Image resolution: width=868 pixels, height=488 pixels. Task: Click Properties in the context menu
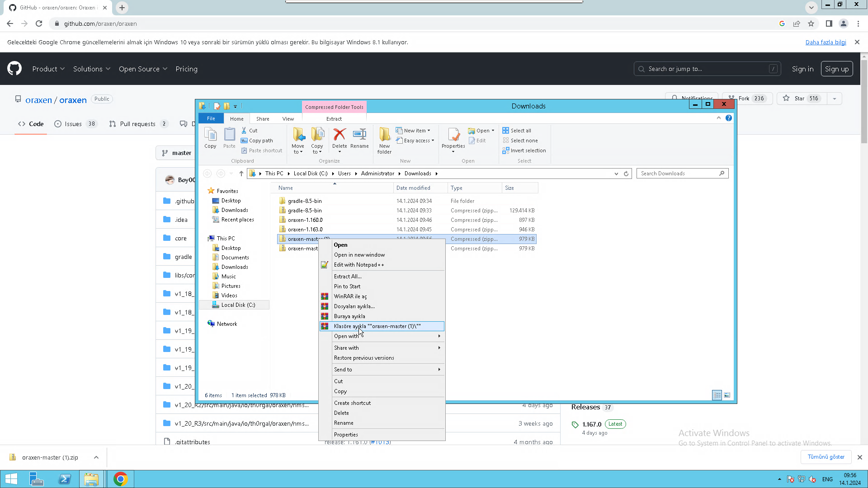[x=382, y=435]
